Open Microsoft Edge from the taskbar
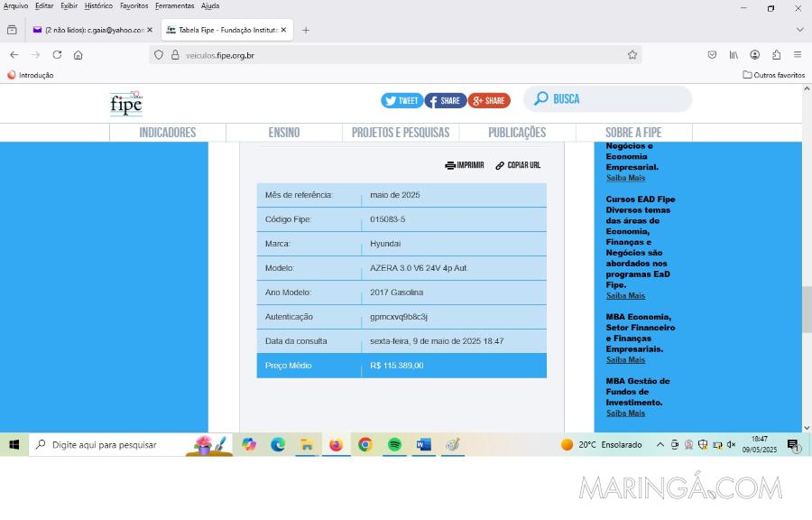812x520 pixels. 278,444
